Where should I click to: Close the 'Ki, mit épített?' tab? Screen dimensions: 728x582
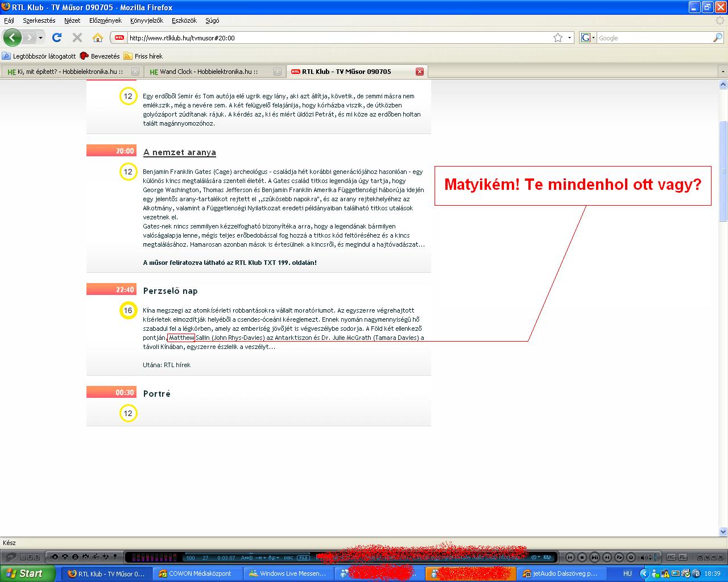135,72
